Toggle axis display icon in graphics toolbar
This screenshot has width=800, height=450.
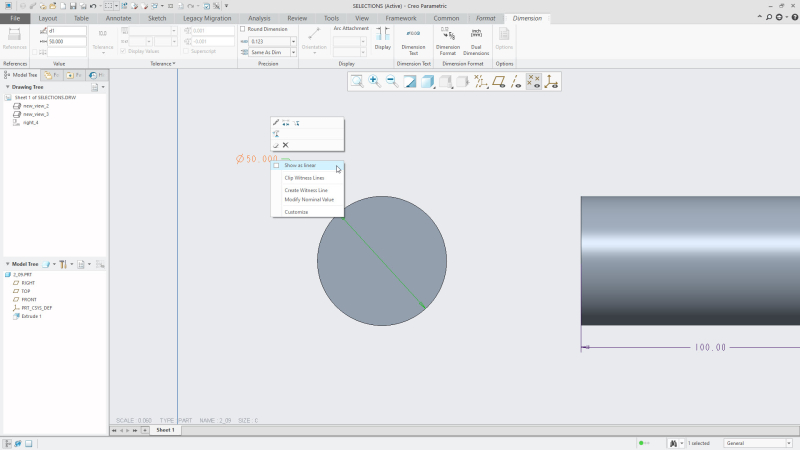point(516,82)
